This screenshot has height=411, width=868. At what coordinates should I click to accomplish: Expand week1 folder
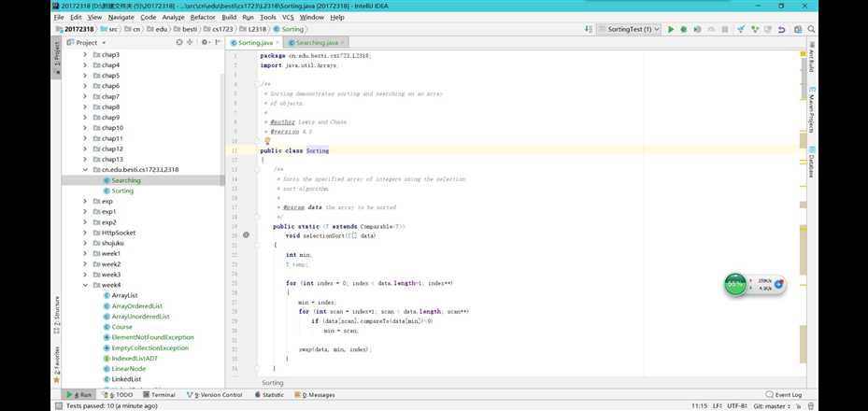click(85, 253)
